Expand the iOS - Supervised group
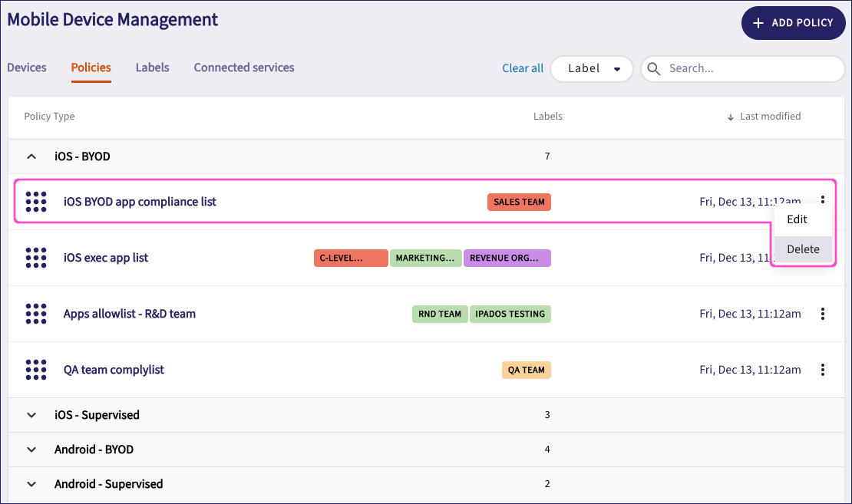The height and width of the screenshot is (504, 852). (x=31, y=415)
